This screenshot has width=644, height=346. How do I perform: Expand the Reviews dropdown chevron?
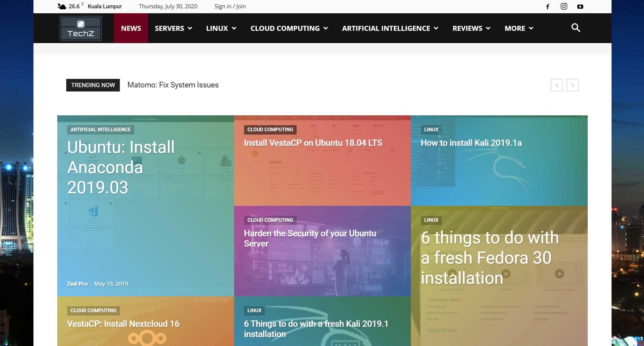[x=488, y=29]
